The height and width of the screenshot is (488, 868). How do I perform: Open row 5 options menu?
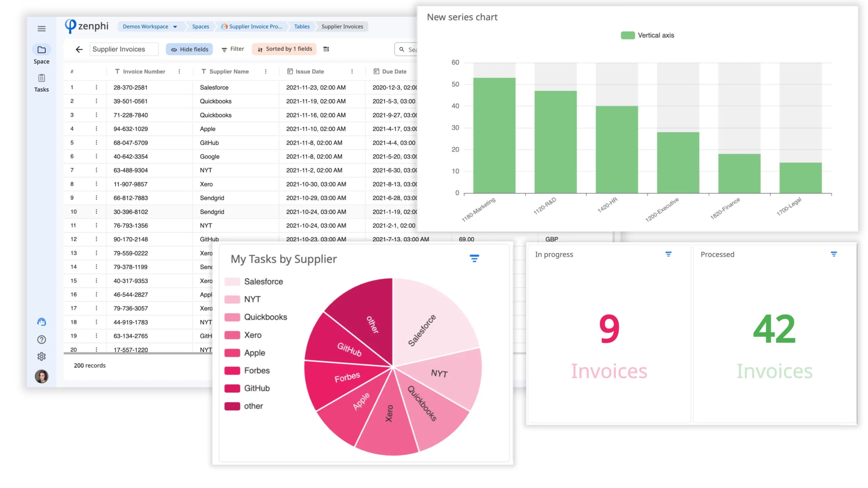coord(96,143)
